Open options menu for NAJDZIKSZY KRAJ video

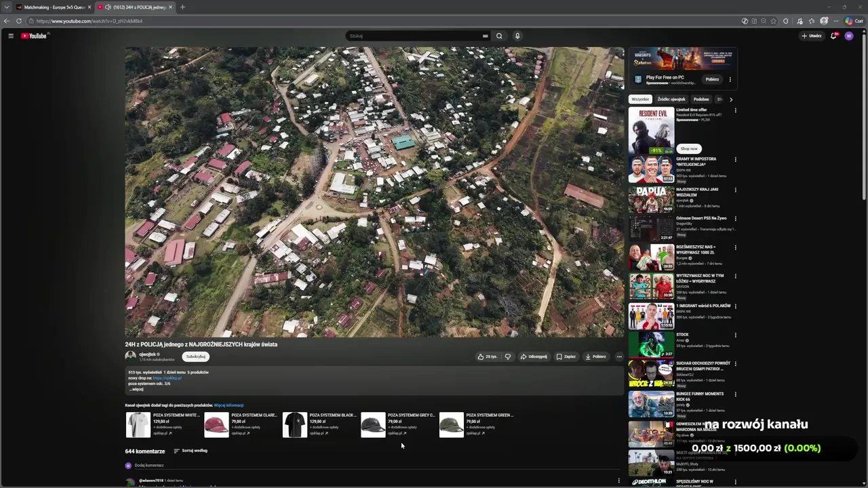coord(735,190)
